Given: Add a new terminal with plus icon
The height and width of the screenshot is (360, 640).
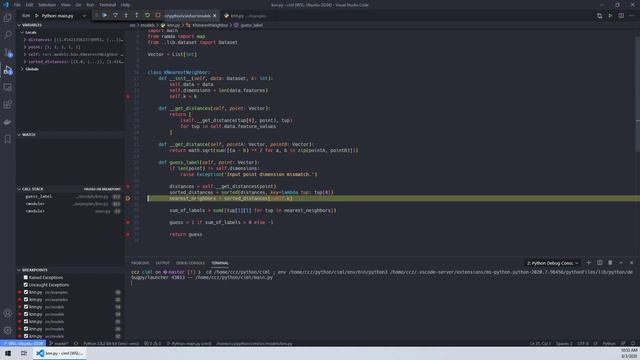Looking at the screenshot, I should (589, 263).
